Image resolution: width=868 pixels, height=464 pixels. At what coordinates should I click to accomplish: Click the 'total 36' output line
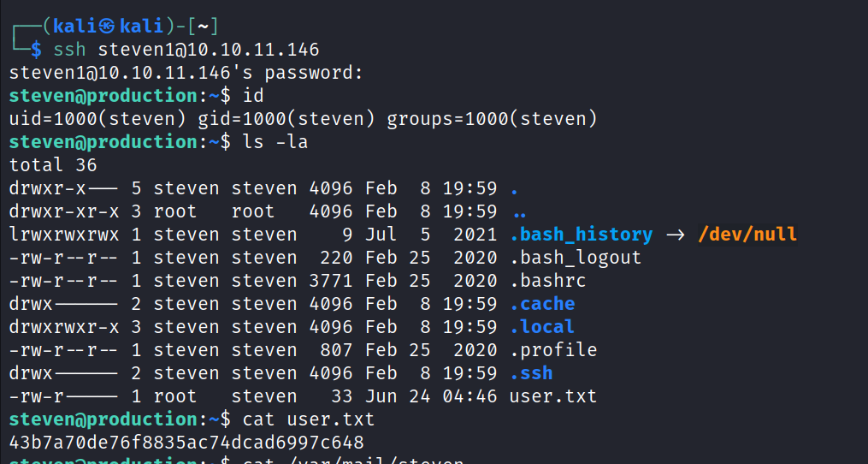click(x=53, y=164)
